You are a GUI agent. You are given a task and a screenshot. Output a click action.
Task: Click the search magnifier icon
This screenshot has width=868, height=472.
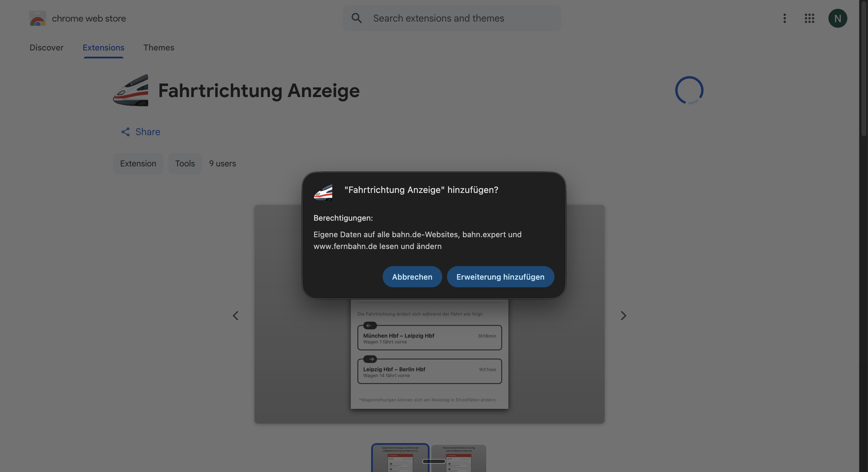[357, 18]
